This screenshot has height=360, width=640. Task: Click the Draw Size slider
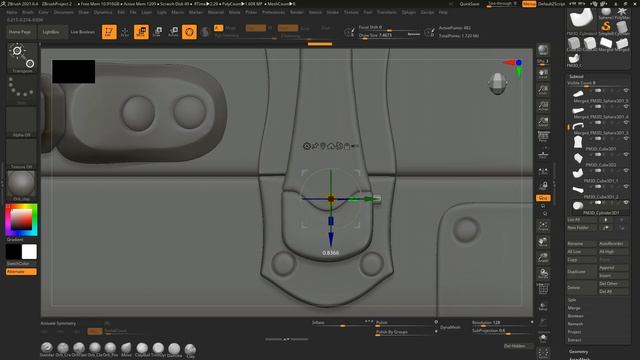coord(389,36)
